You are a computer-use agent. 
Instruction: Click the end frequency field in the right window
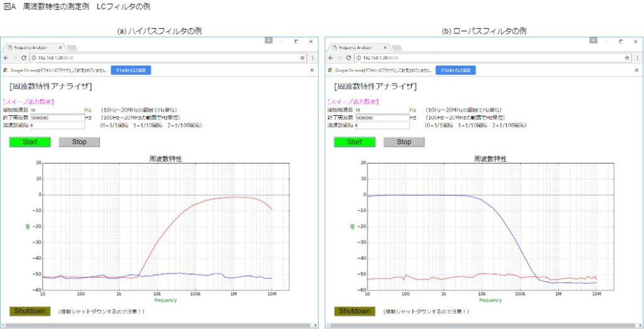pos(381,118)
